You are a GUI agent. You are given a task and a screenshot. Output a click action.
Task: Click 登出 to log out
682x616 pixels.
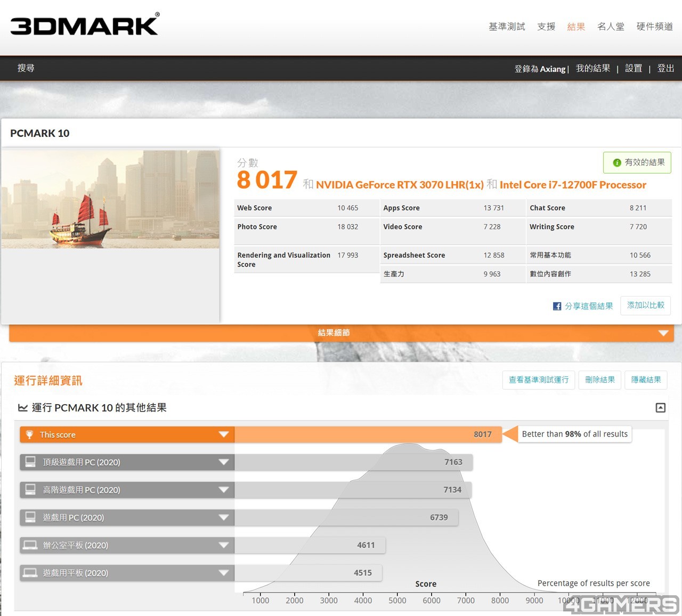tap(665, 68)
